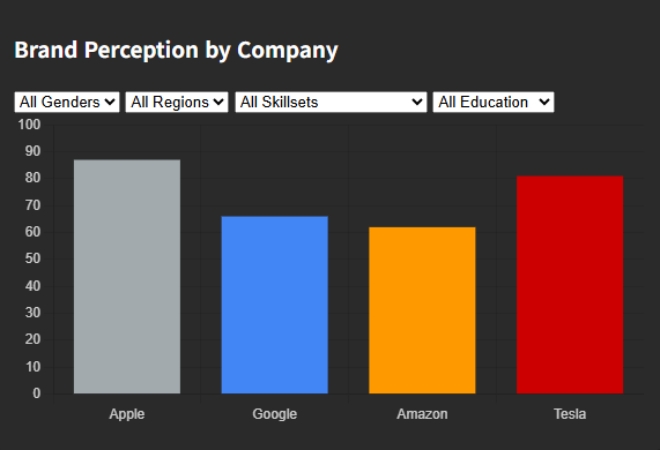Click the Tesla x-axis label
The image size is (660, 450).
coord(570,414)
